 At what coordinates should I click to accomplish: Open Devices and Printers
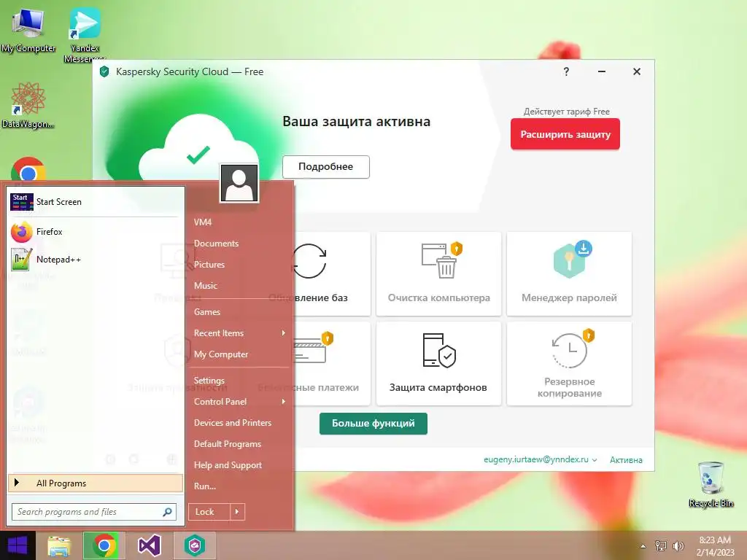233,423
